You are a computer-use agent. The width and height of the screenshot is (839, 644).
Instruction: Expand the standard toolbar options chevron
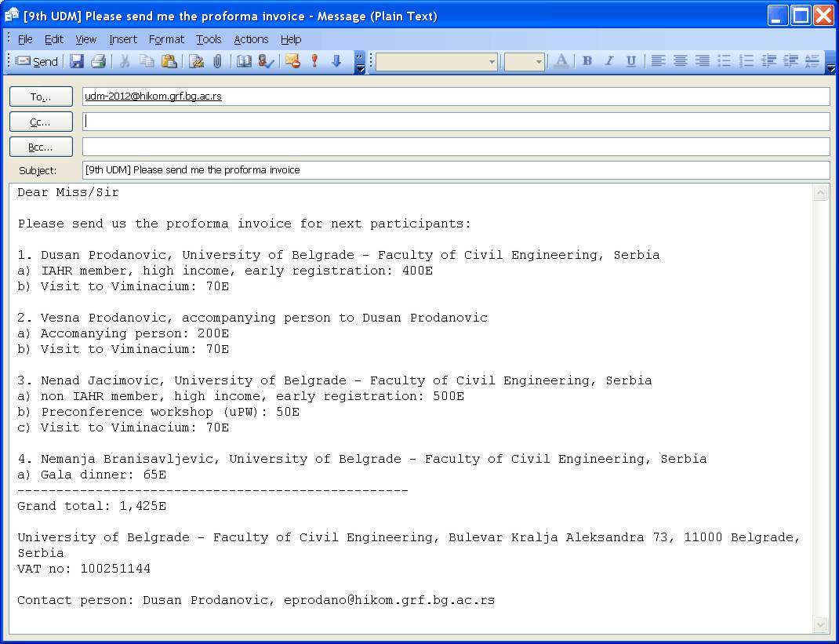tap(360, 62)
